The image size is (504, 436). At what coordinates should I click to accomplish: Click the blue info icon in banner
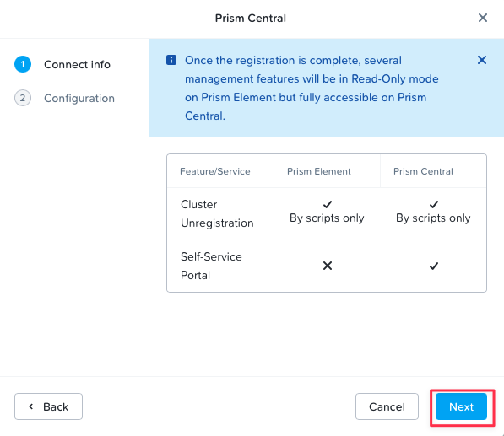pos(171,60)
